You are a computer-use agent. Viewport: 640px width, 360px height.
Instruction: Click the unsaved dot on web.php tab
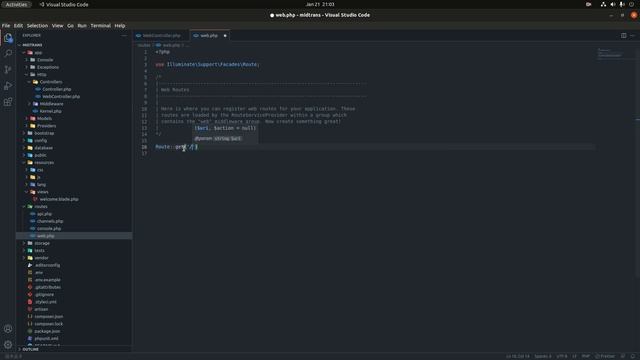(225, 36)
